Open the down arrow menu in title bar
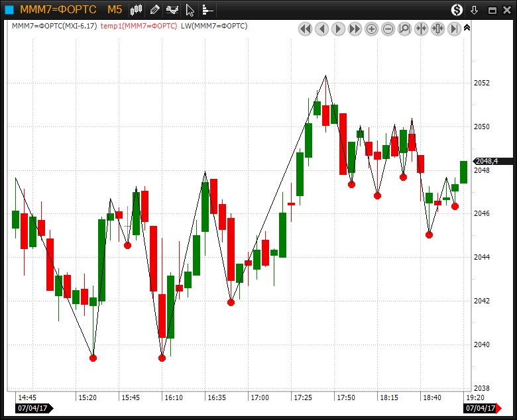517x420 pixels. coord(474,10)
